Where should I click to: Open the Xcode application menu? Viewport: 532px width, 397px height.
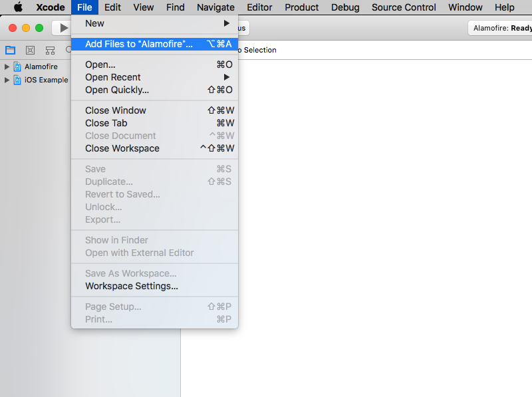pyautogui.click(x=51, y=7)
